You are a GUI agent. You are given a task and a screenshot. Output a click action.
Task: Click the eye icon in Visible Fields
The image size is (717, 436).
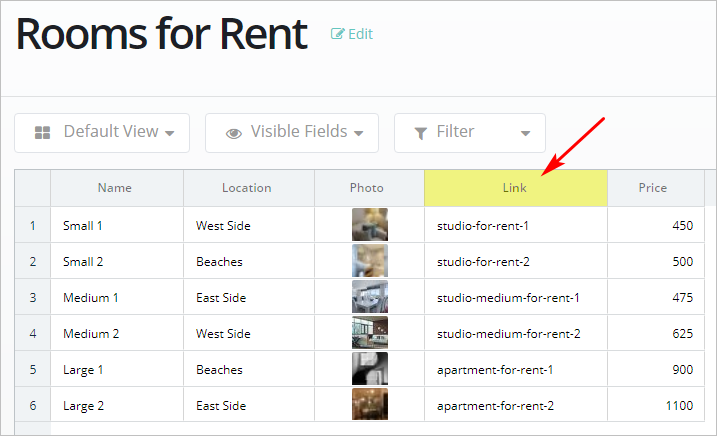coord(234,132)
